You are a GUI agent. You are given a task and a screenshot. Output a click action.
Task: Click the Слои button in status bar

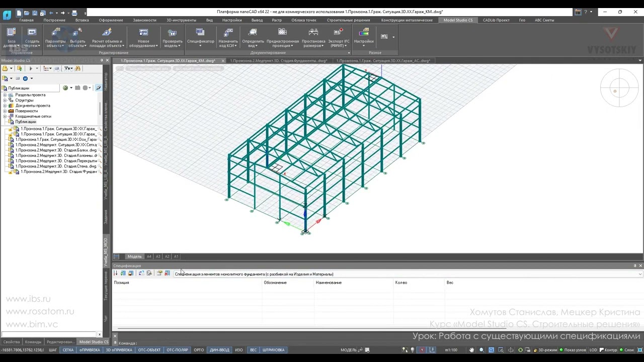point(627,350)
